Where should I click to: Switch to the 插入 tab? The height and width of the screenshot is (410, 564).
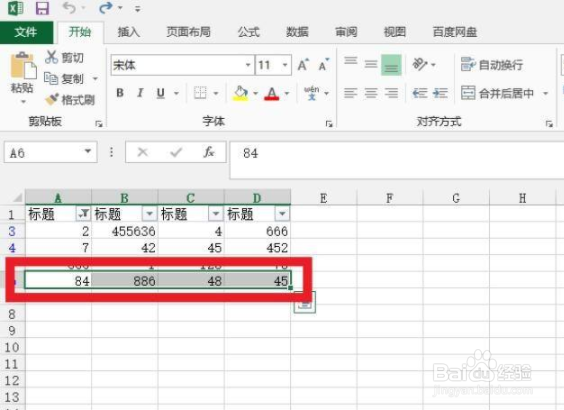[x=128, y=32]
